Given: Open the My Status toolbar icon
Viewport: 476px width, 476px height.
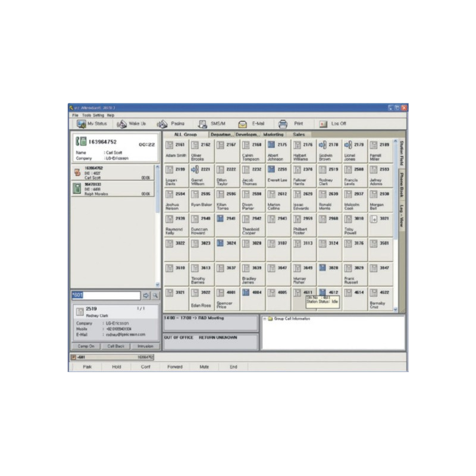Looking at the screenshot, I should tap(81, 124).
